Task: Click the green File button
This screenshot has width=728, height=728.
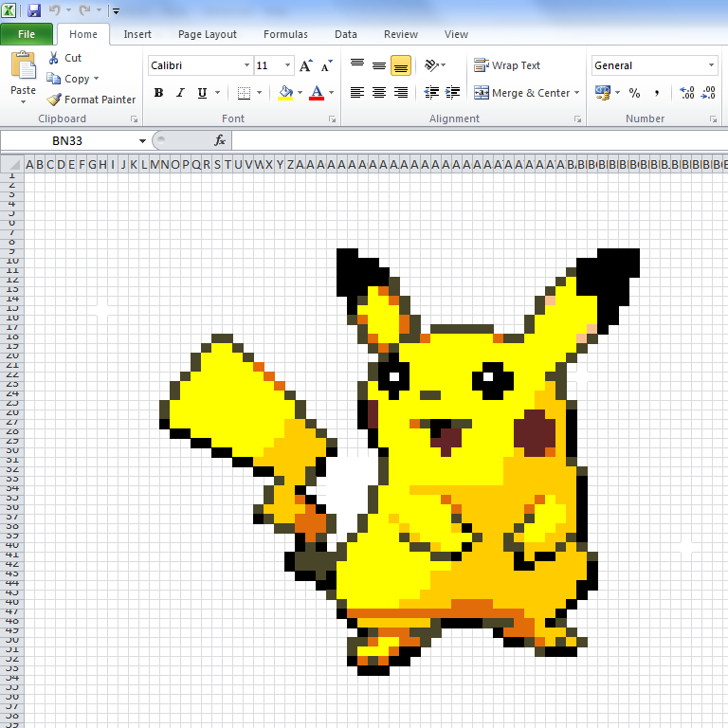Action: 27,34
